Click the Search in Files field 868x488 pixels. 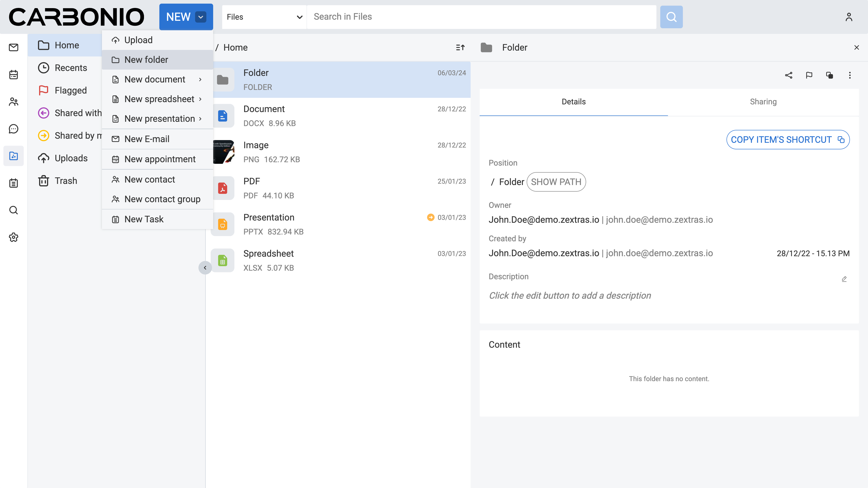point(481,17)
